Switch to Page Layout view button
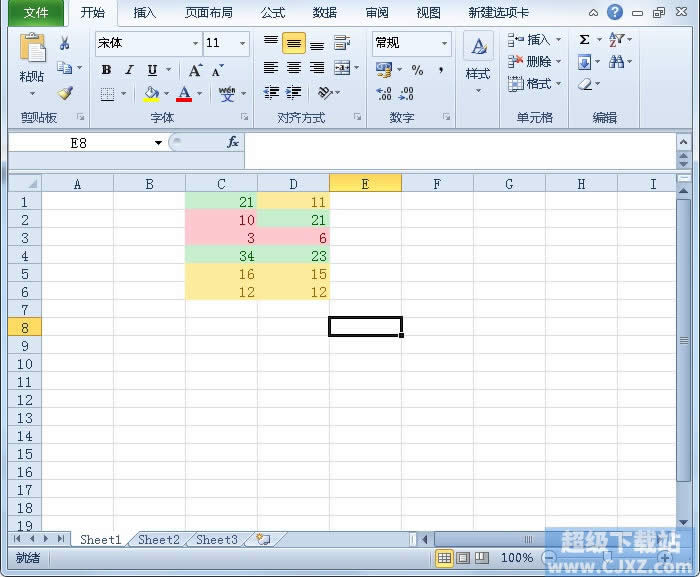This screenshot has height=577, width=700. (x=462, y=557)
